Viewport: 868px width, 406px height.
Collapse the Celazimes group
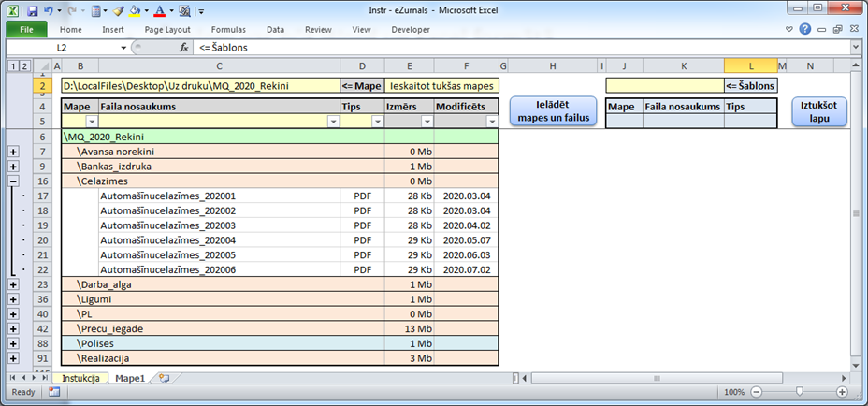click(13, 181)
